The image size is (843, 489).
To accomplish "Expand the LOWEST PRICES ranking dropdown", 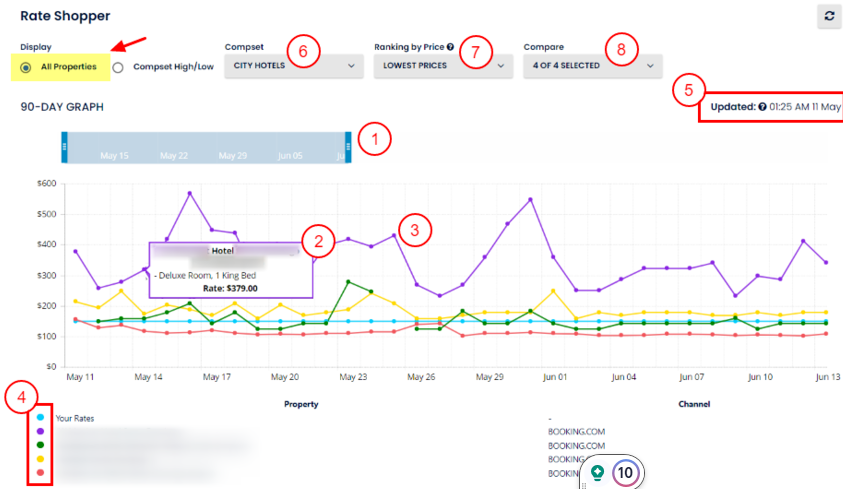I will (x=442, y=66).
